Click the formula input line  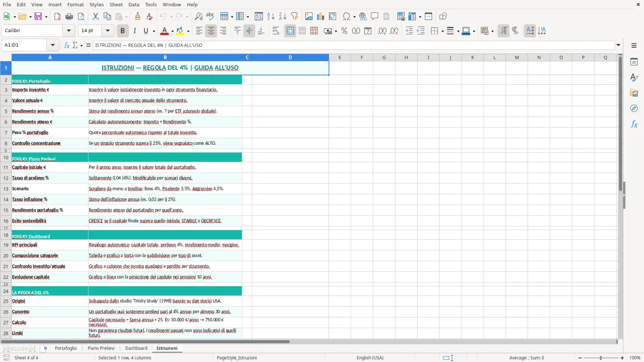point(354,46)
